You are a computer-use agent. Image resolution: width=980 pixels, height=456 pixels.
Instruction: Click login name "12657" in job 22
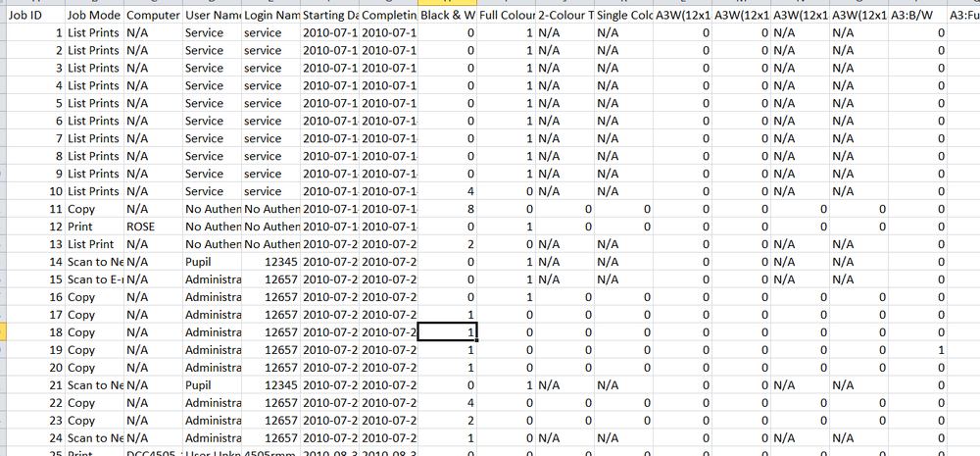point(270,402)
